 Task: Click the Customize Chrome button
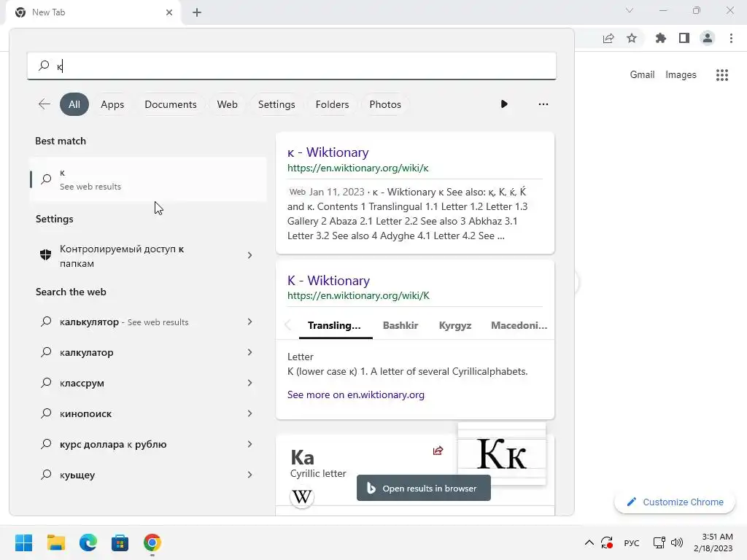(x=675, y=502)
